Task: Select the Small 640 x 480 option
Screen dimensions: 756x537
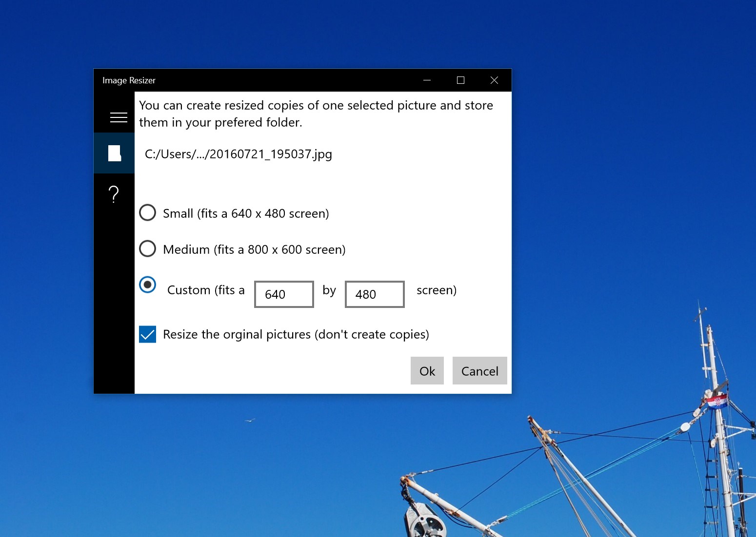Action: tap(147, 213)
